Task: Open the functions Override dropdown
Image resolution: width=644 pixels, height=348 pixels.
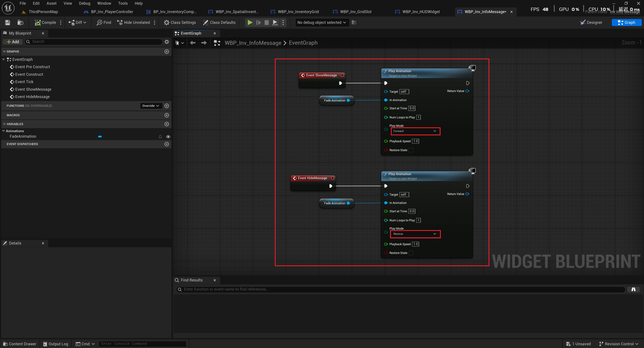Action: pos(151,106)
